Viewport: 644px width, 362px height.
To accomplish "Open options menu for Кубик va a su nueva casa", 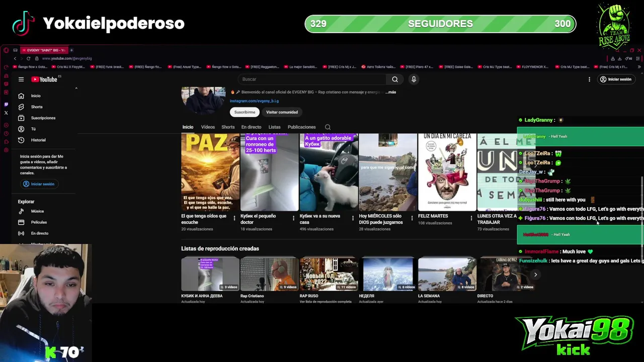I will (353, 218).
